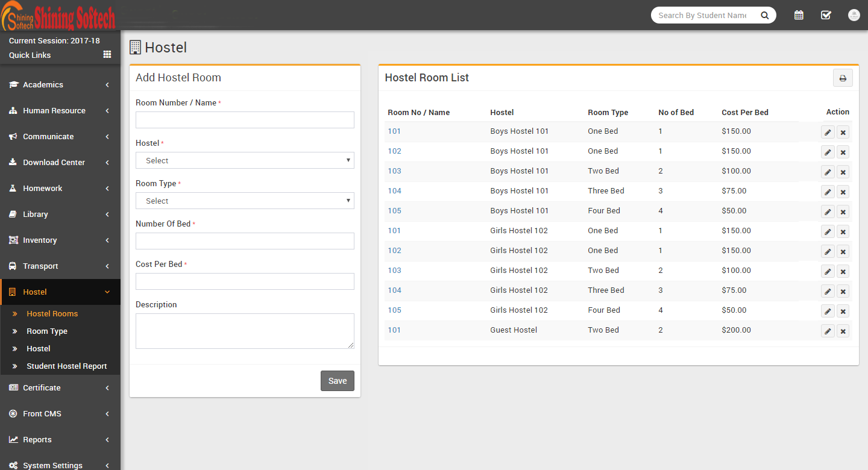Focus the Search By Student Name box
Image resolution: width=868 pixels, height=470 pixels.
(702, 15)
